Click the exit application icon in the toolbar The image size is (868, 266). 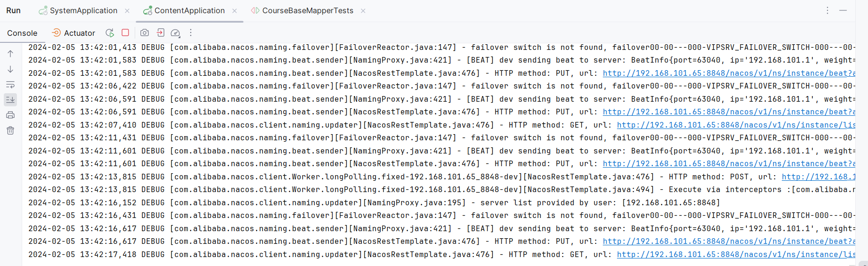coord(160,32)
